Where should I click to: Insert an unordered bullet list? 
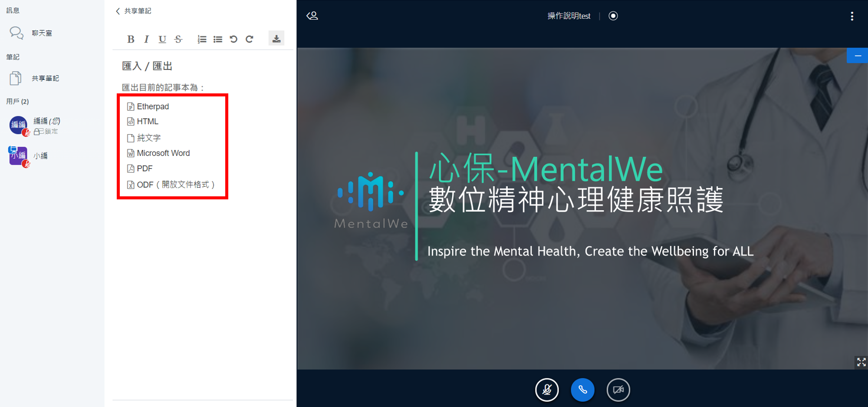[x=218, y=39]
